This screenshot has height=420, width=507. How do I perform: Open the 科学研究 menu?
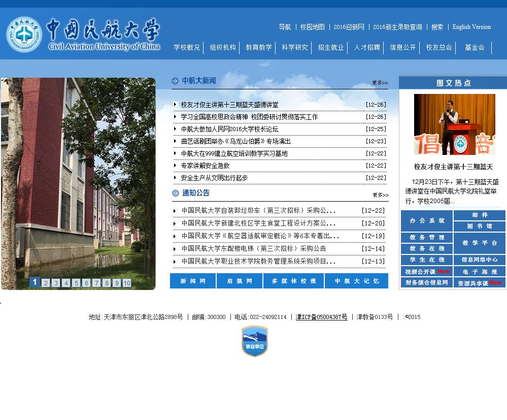point(294,48)
